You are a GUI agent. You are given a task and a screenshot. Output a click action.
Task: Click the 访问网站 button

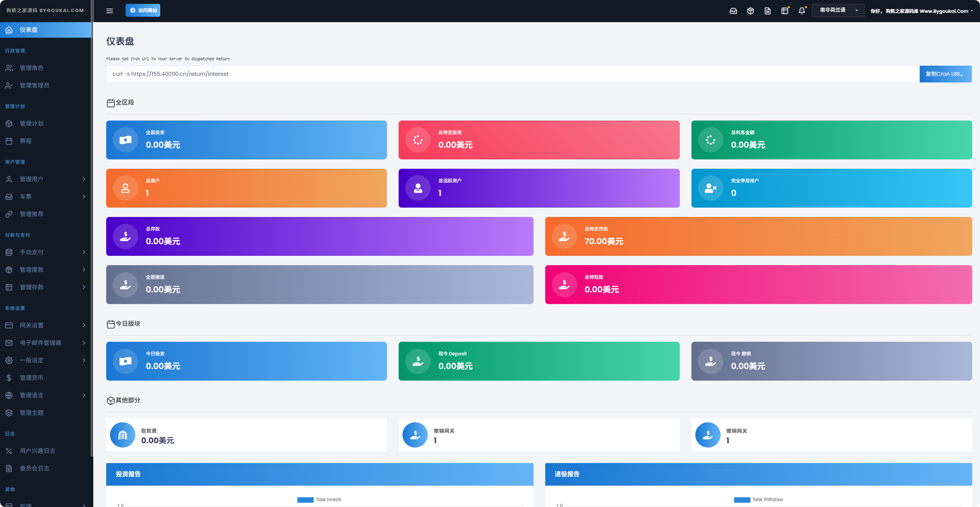click(x=143, y=10)
